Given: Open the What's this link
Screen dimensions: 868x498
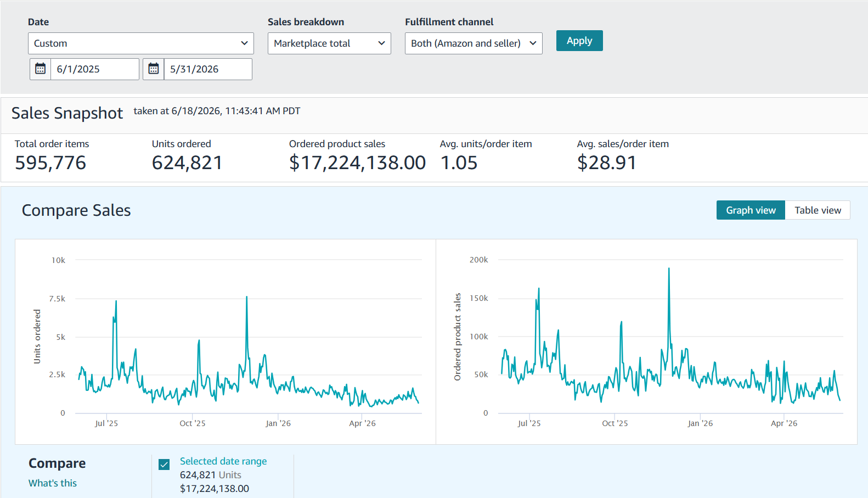Looking at the screenshot, I should [53, 483].
